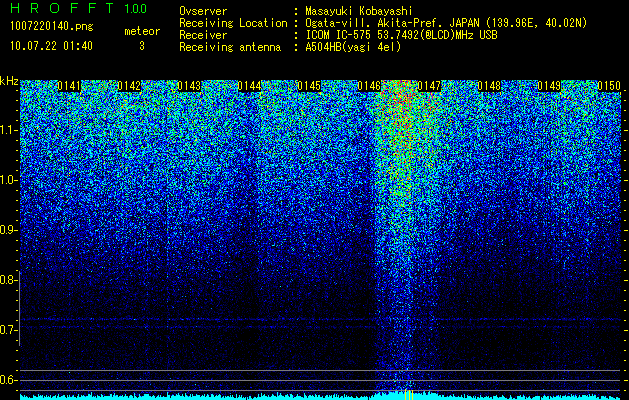The image size is (629, 400).
Task: Select the file name 1007220140.png
Action: point(52,27)
